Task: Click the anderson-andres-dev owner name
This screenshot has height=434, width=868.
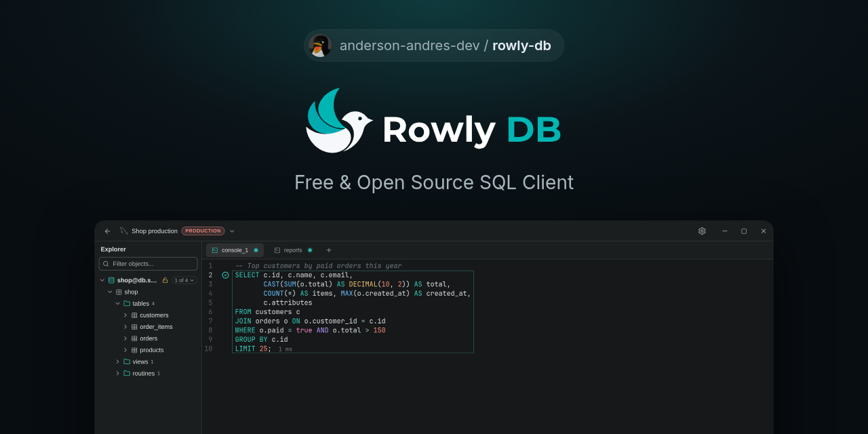Action: 410,45
